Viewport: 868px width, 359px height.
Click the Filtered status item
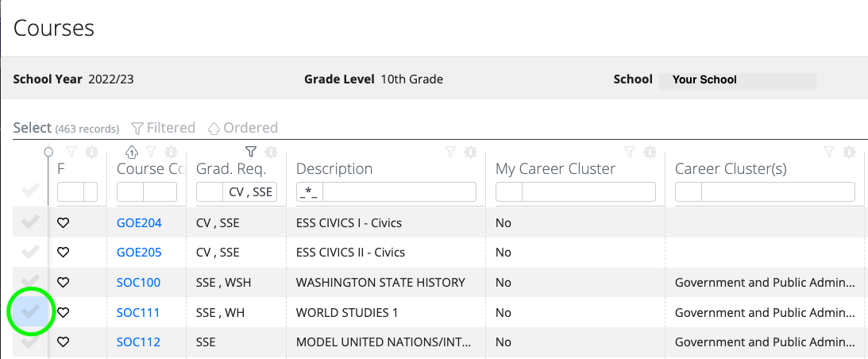164,128
